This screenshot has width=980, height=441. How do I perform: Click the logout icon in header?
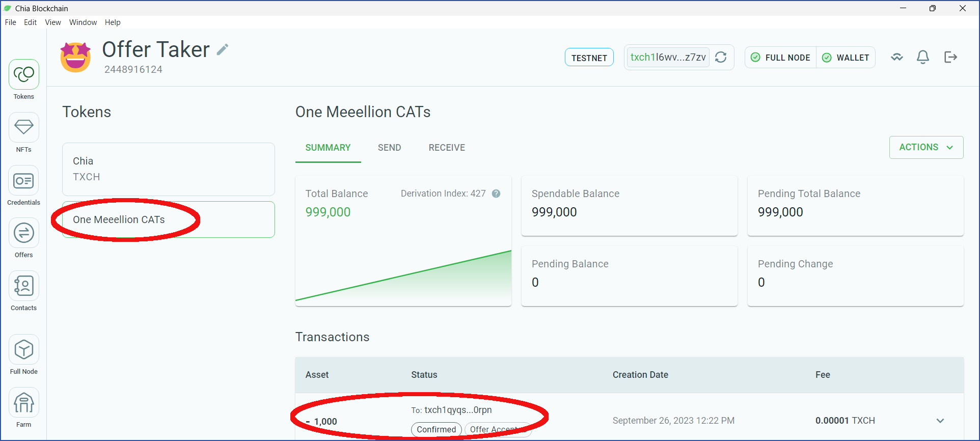click(x=950, y=57)
